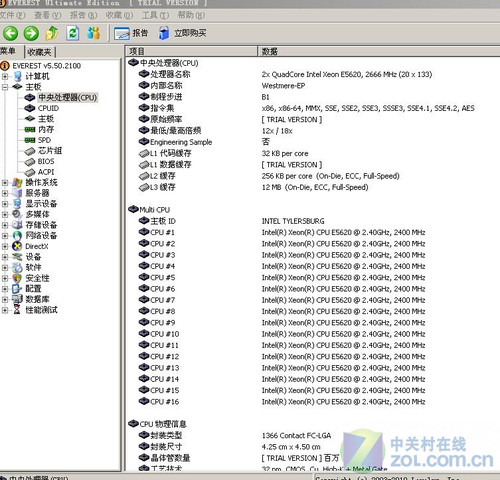The height and width of the screenshot is (480, 500).
Task: Switch to the 收藏夹 tab
Action: pyautogui.click(x=40, y=52)
